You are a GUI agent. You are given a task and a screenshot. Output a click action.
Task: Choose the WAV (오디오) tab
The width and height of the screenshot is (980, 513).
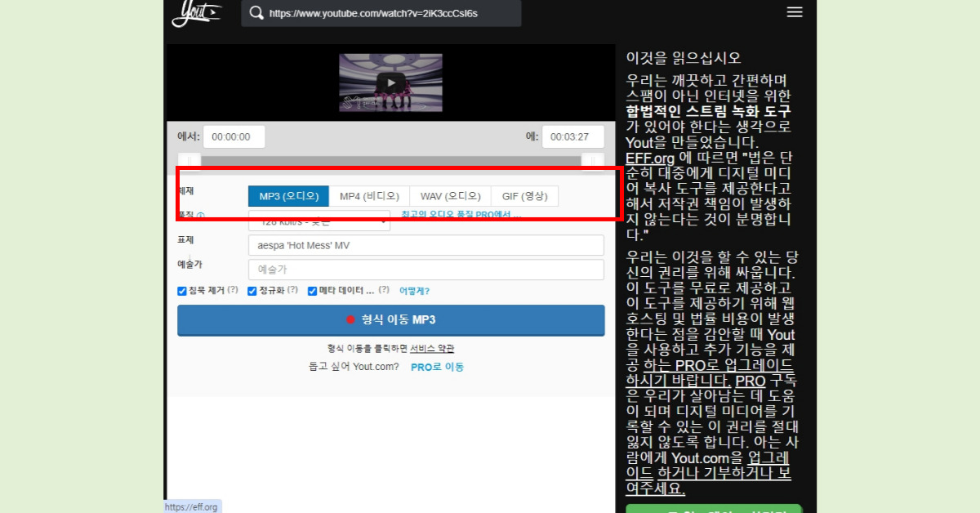pyautogui.click(x=450, y=196)
